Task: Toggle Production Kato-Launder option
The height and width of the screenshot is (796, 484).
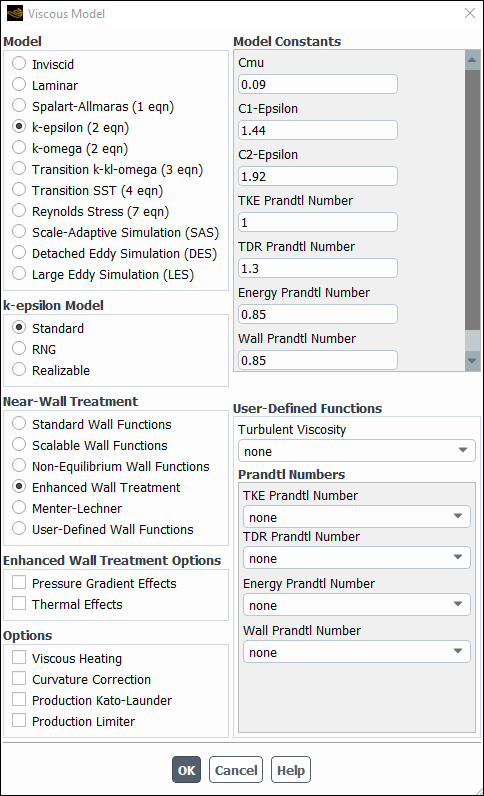Action: (x=19, y=700)
